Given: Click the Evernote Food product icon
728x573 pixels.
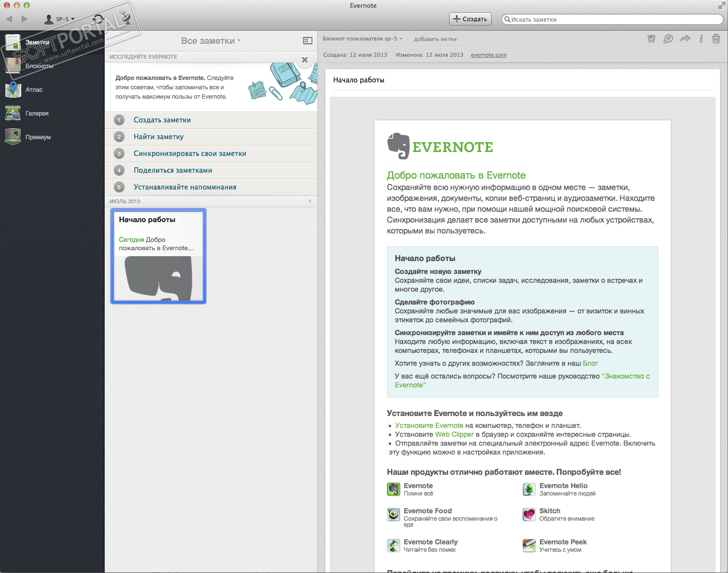Looking at the screenshot, I should point(393,514).
